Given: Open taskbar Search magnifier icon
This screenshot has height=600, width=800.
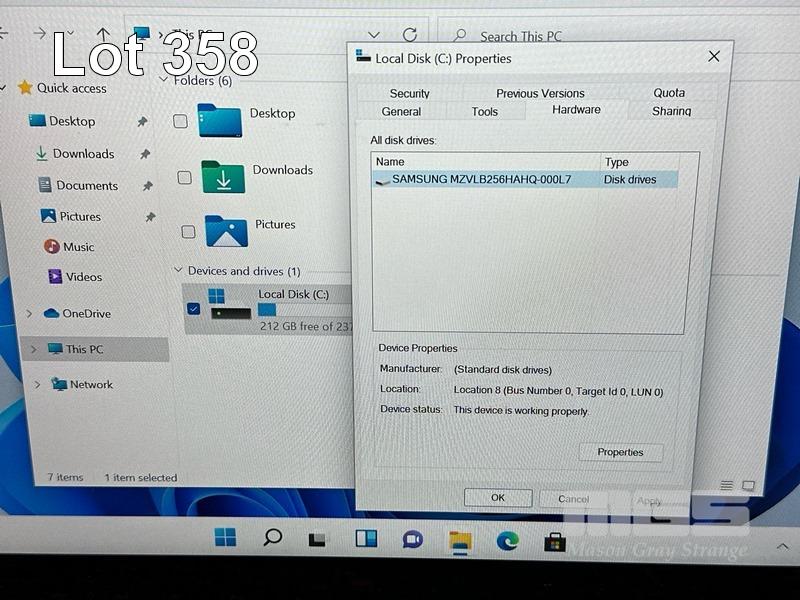Looking at the screenshot, I should (x=272, y=538).
